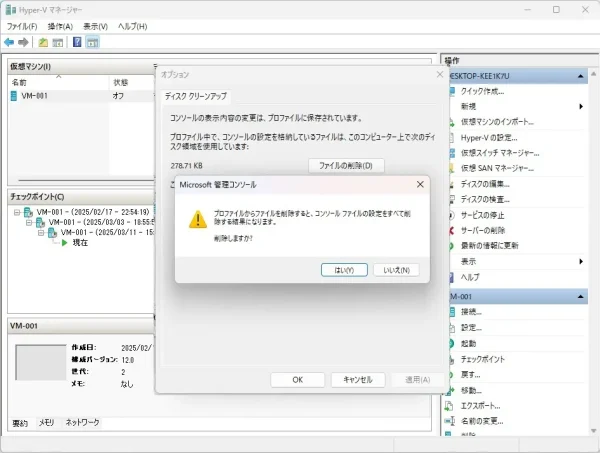Click the actions pane scroll-down arrow
The height and width of the screenshot is (453, 600).
coord(593,431)
